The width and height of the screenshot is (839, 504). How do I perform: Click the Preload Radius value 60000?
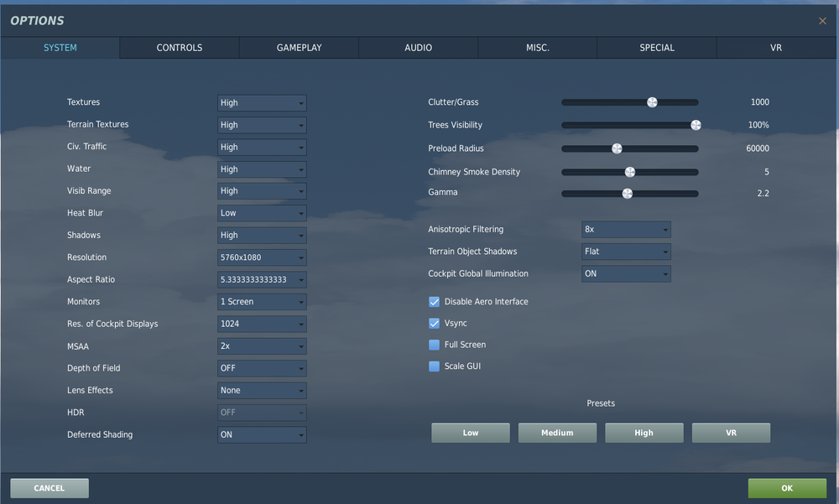(x=758, y=148)
